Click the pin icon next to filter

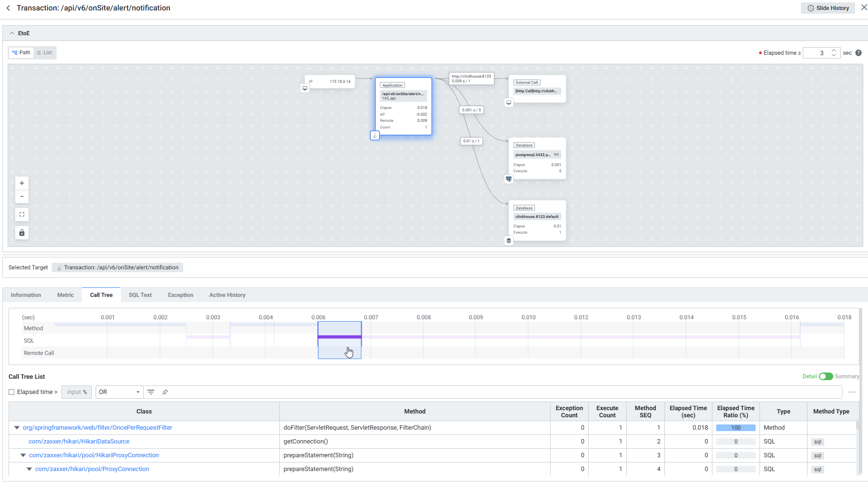(x=165, y=392)
